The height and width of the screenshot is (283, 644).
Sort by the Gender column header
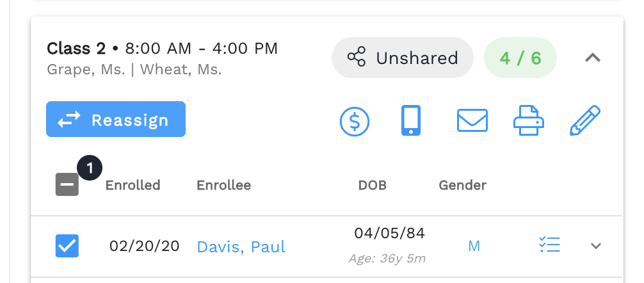(462, 185)
